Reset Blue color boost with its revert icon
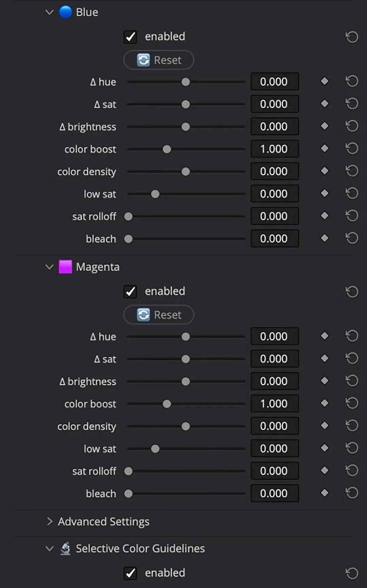The image size is (367, 588). (x=352, y=149)
